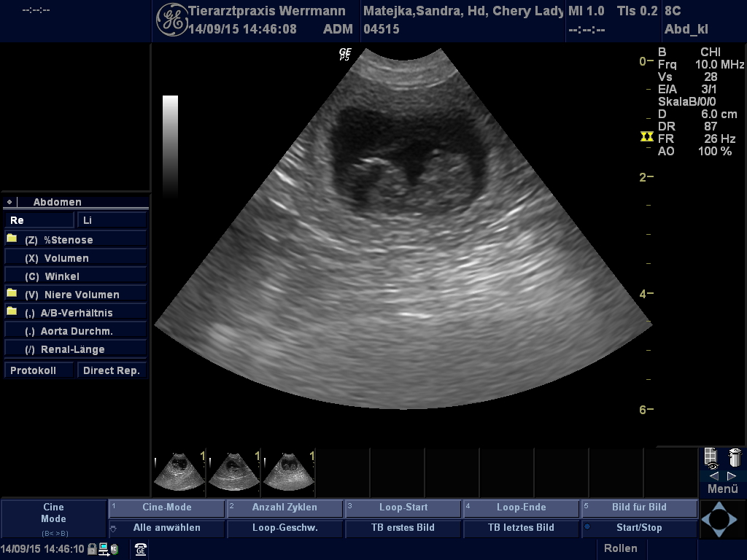Click the network computer status icon
Image resolution: width=747 pixels, height=560 pixels.
click(x=104, y=549)
